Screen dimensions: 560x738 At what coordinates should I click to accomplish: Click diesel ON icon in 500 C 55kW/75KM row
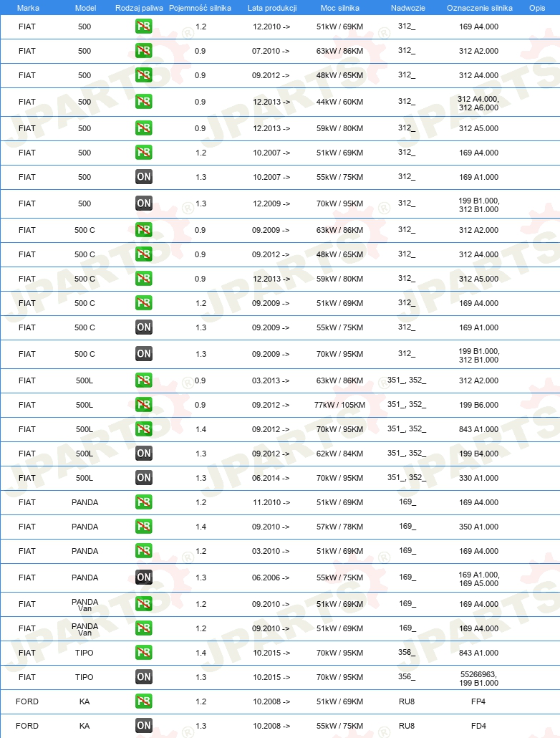pyautogui.click(x=143, y=327)
